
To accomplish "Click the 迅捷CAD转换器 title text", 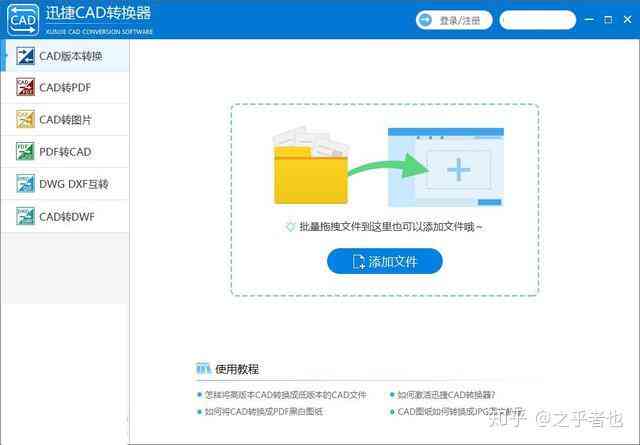I will coord(98,13).
